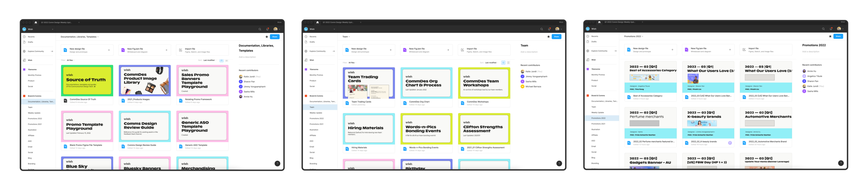Switch to list view in middle window
The height and width of the screenshot is (190, 868).
(508, 63)
